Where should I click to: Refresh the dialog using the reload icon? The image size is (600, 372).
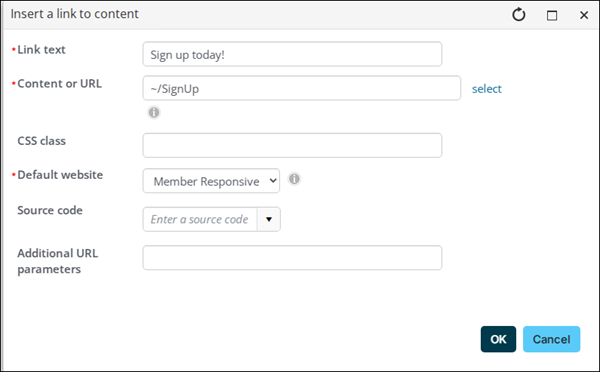[518, 15]
